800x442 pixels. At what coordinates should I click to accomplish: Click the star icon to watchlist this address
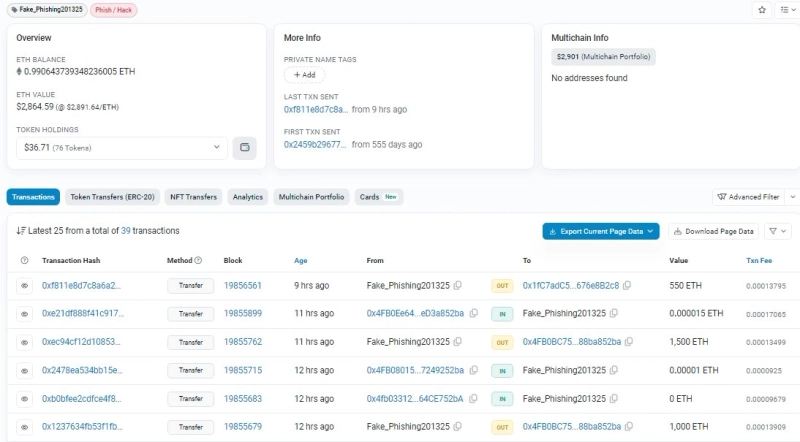click(762, 9)
